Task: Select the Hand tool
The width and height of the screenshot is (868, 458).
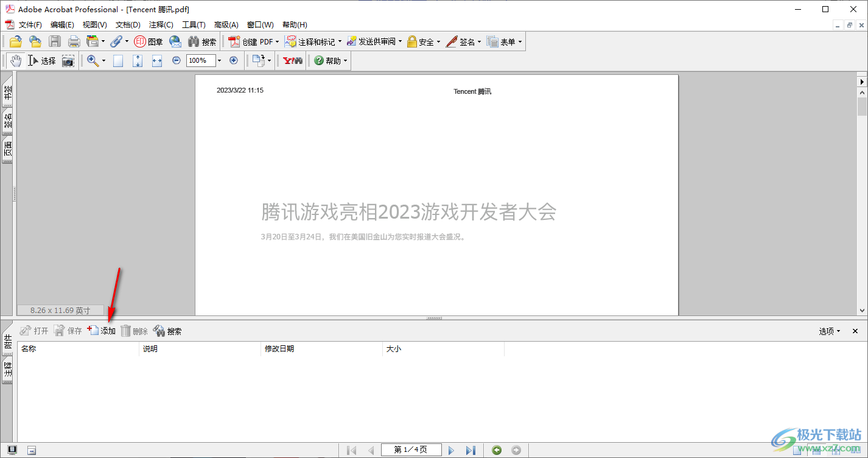Action: [x=16, y=60]
